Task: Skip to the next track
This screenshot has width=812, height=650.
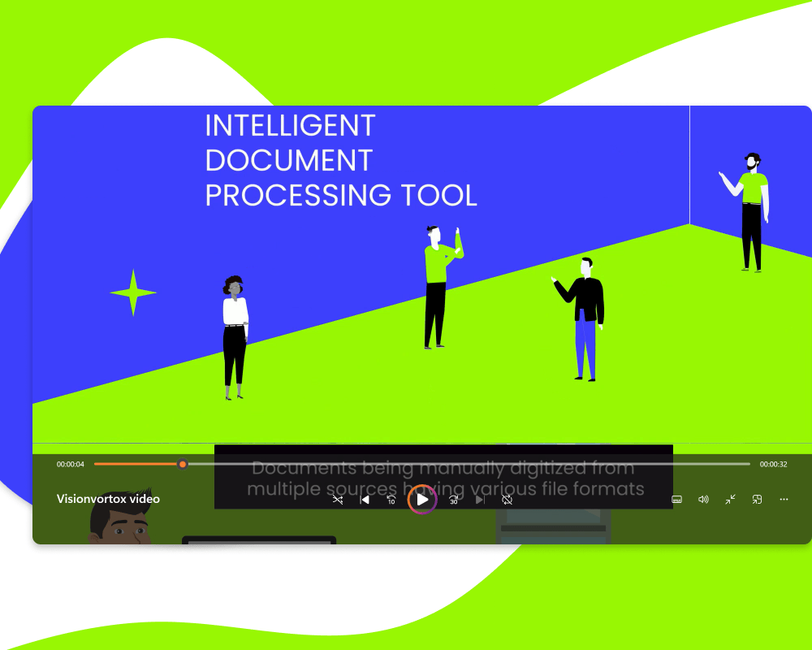Action: click(x=481, y=500)
